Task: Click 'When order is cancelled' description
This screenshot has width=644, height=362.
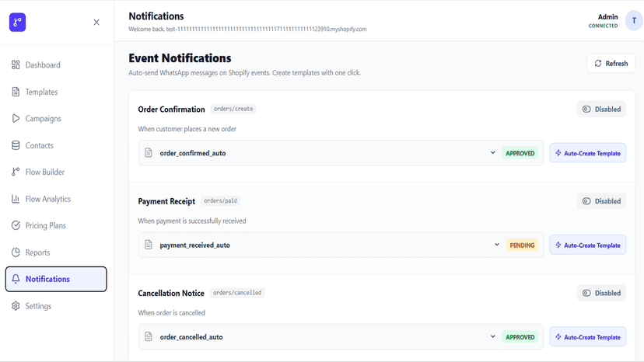Action: (171, 313)
